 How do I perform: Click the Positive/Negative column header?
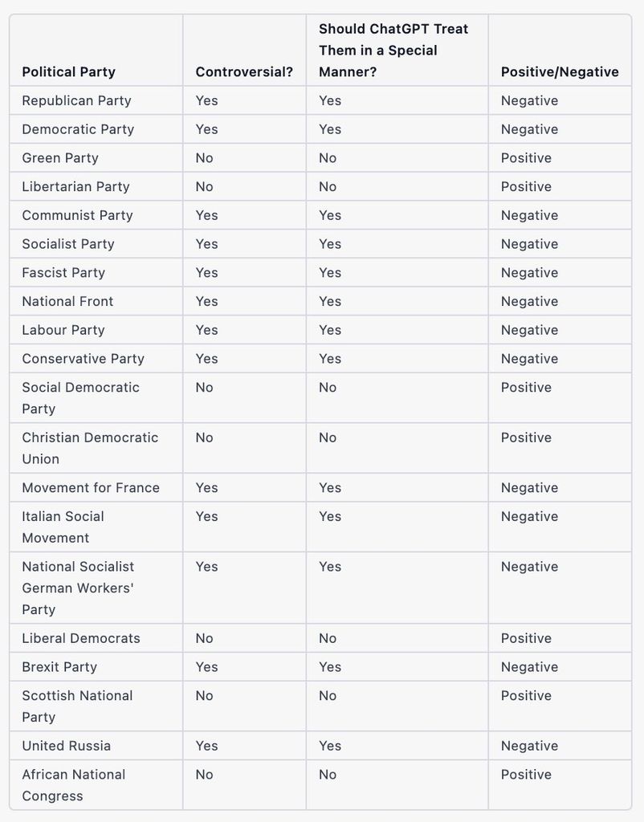(560, 72)
